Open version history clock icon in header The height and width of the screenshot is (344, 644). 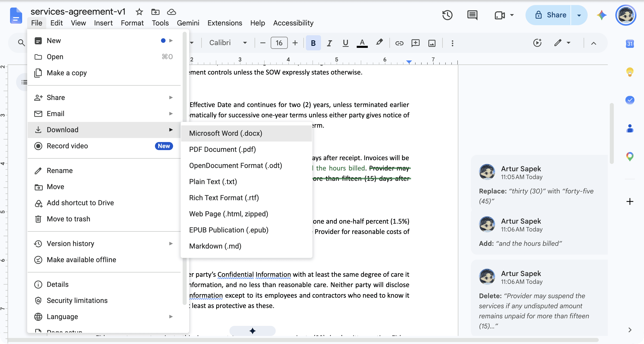pyautogui.click(x=447, y=15)
